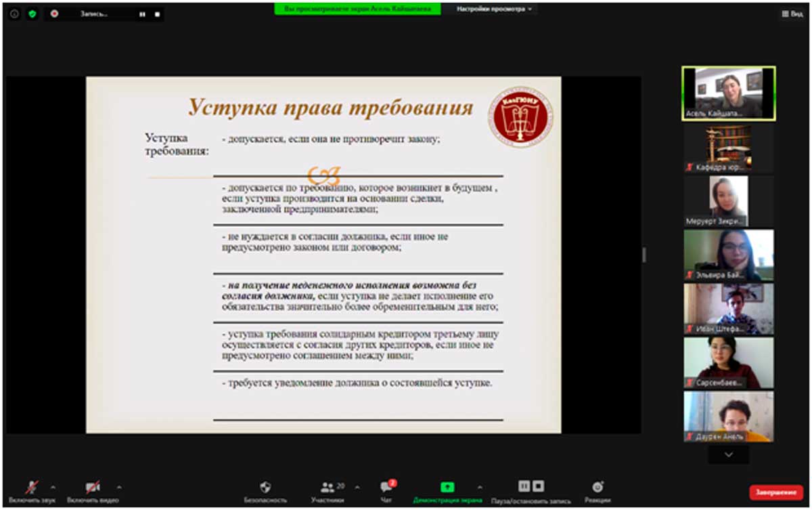Image resolution: width=812 pixels, height=510 pixels.
Task: Unmute the microphone (Включить звук)
Action: point(31,488)
